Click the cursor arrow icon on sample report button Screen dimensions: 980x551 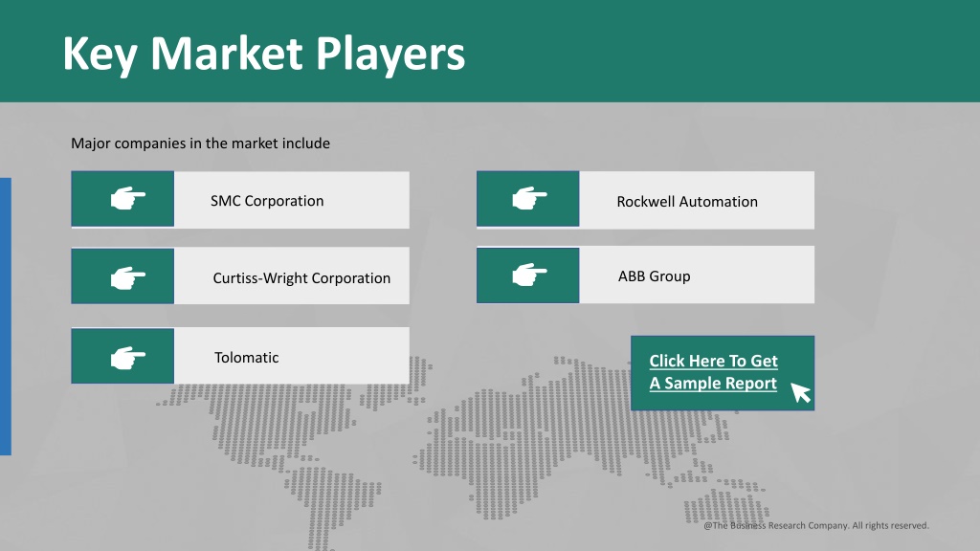pyautogui.click(x=801, y=393)
